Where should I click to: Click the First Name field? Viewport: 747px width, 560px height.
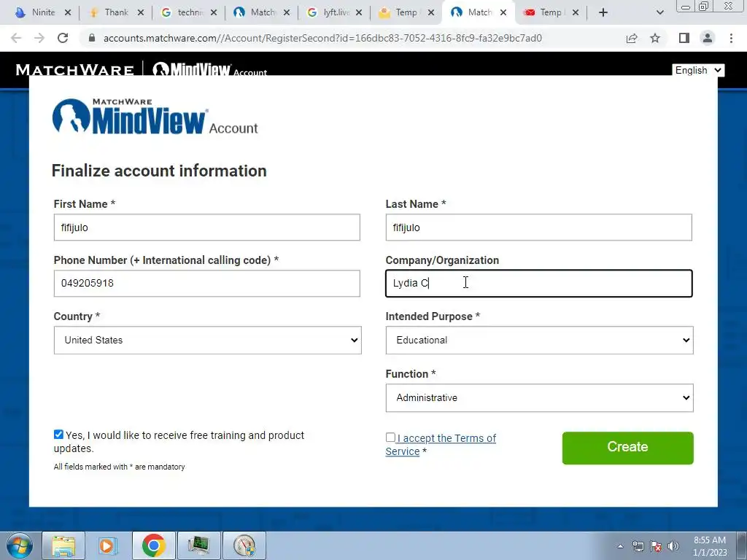[206, 227]
